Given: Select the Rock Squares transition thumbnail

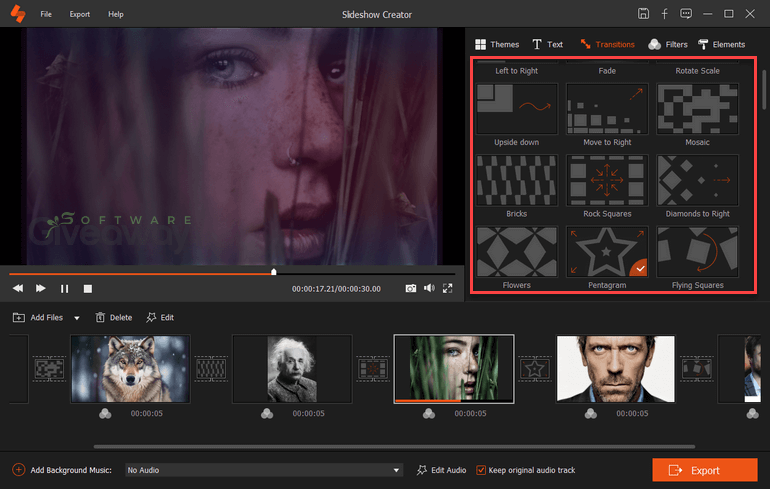Looking at the screenshot, I should coord(607,180).
